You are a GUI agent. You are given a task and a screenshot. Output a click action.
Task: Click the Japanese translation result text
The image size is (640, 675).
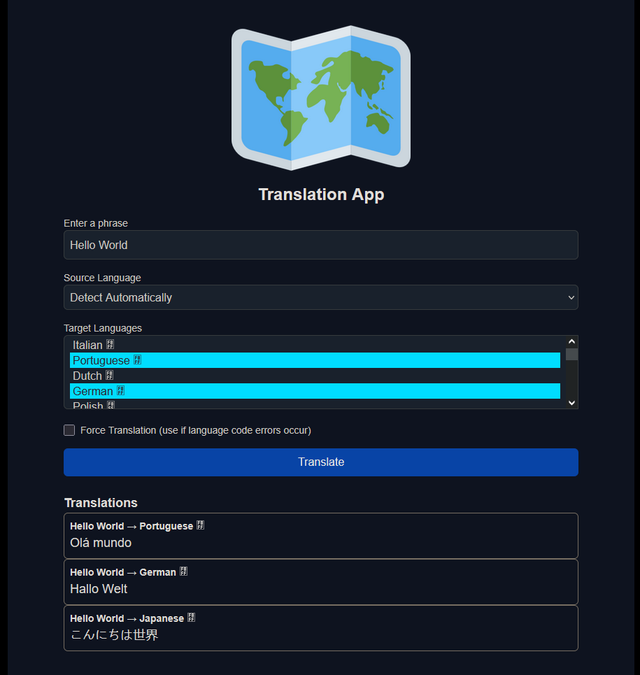114,635
